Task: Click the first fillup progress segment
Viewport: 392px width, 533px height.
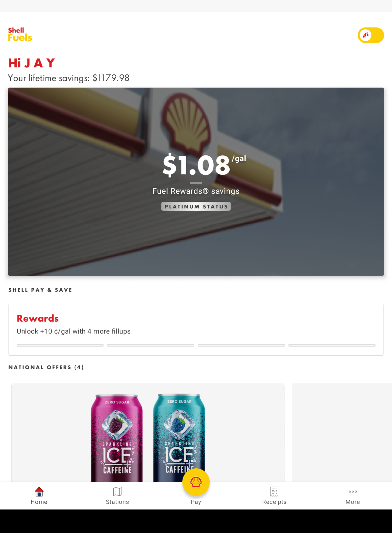Action: pos(60,345)
